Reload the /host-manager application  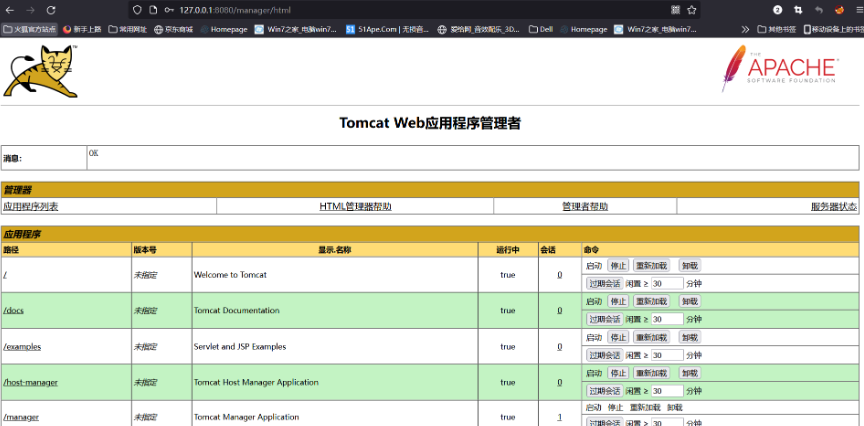(x=651, y=373)
